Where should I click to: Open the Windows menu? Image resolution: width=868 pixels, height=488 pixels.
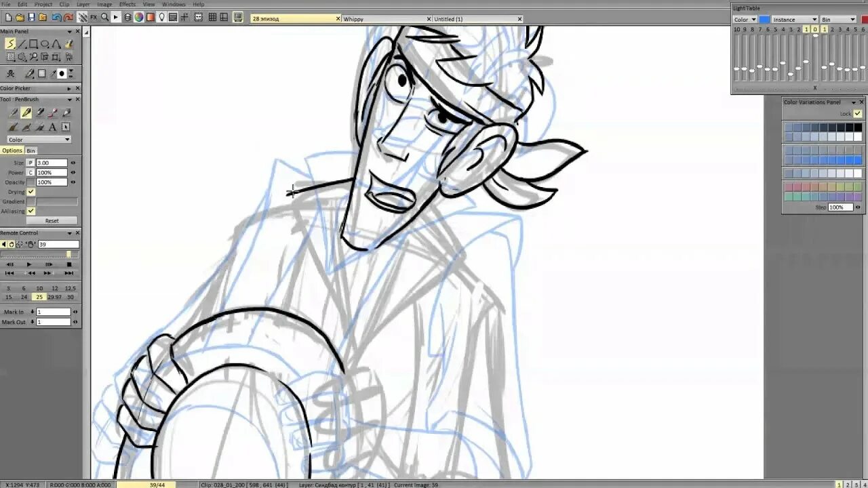[x=174, y=4]
